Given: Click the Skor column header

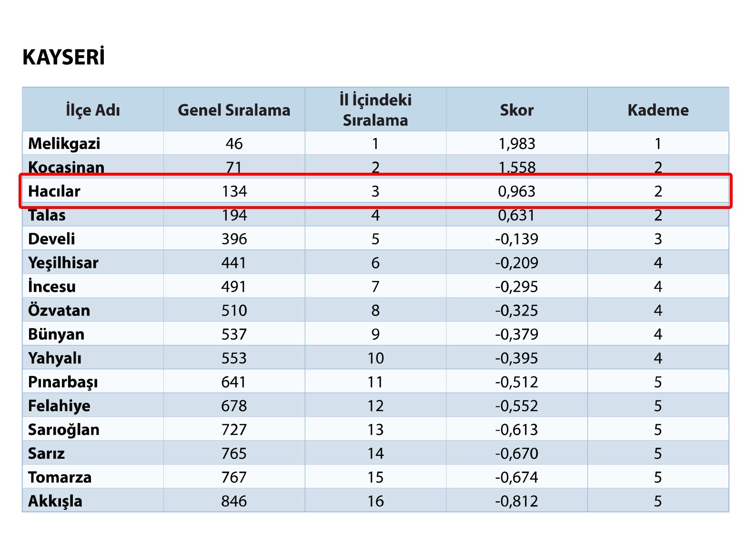Looking at the screenshot, I should pos(516,110).
